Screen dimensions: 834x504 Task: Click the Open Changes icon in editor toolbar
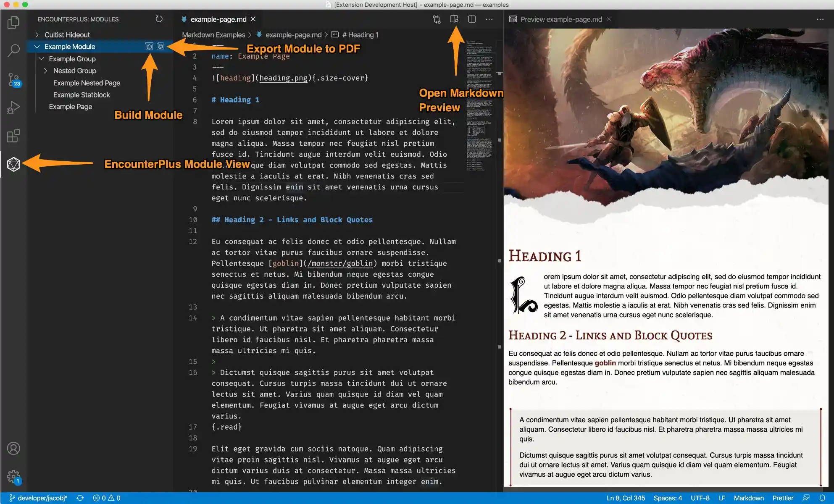(x=436, y=19)
